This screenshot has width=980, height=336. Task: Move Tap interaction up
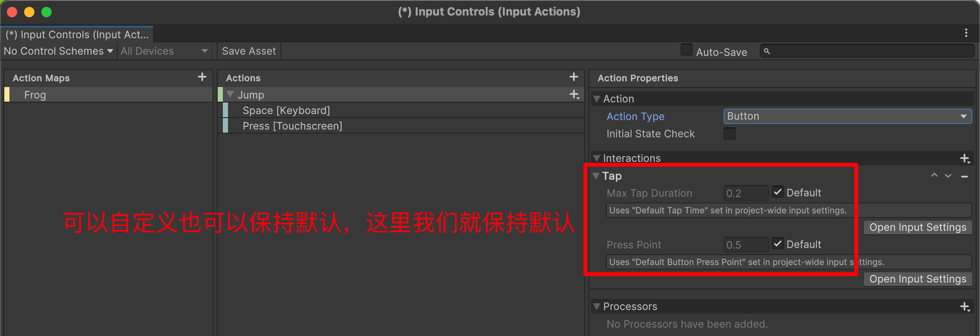pyautogui.click(x=934, y=176)
